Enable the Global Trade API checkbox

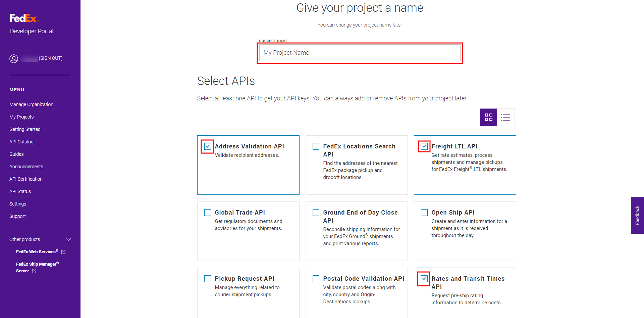pos(208,213)
